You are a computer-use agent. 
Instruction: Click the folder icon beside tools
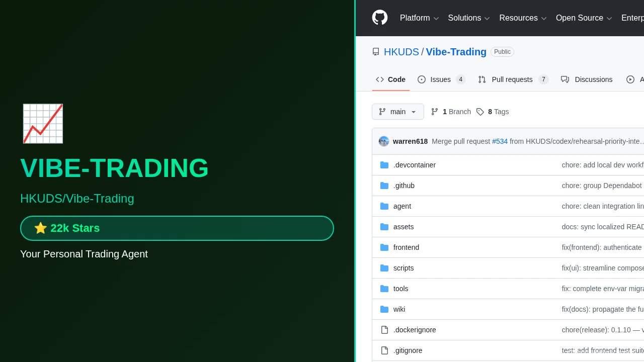[x=384, y=289]
